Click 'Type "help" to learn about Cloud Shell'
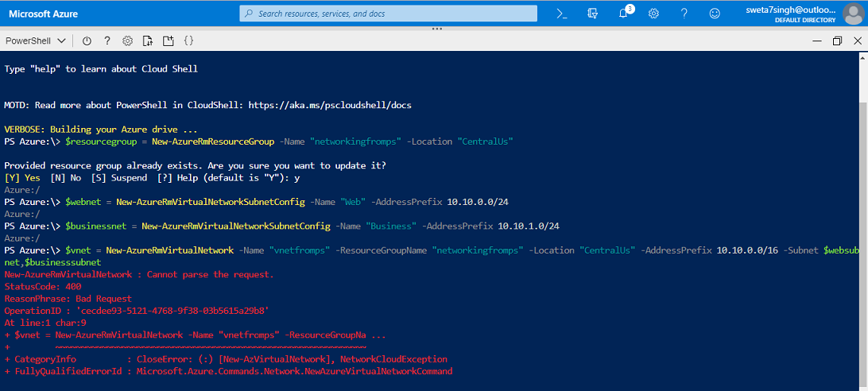 click(101, 69)
